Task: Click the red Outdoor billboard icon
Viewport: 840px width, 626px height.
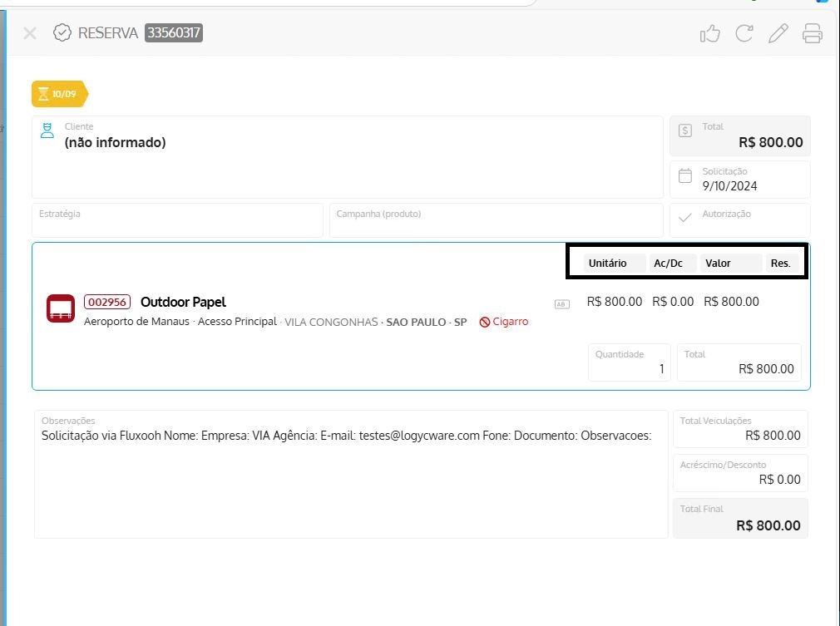Action: tap(61, 308)
